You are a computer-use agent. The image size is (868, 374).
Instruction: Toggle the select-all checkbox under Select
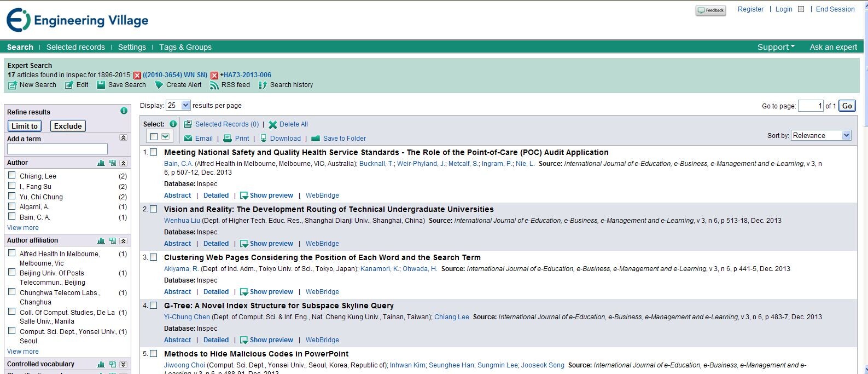click(154, 136)
